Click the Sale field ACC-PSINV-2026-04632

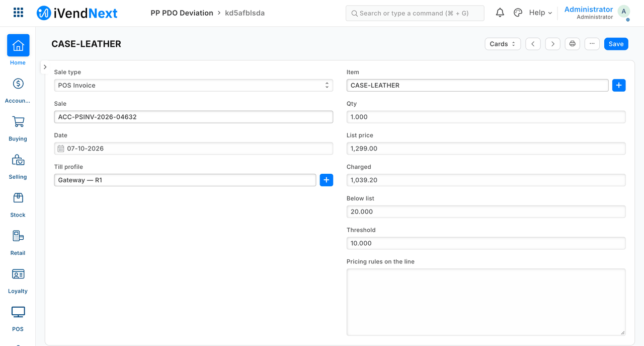[x=194, y=117]
